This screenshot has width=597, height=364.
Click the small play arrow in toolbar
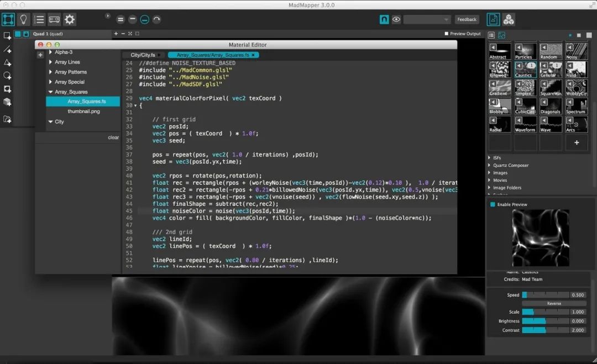point(108,15)
